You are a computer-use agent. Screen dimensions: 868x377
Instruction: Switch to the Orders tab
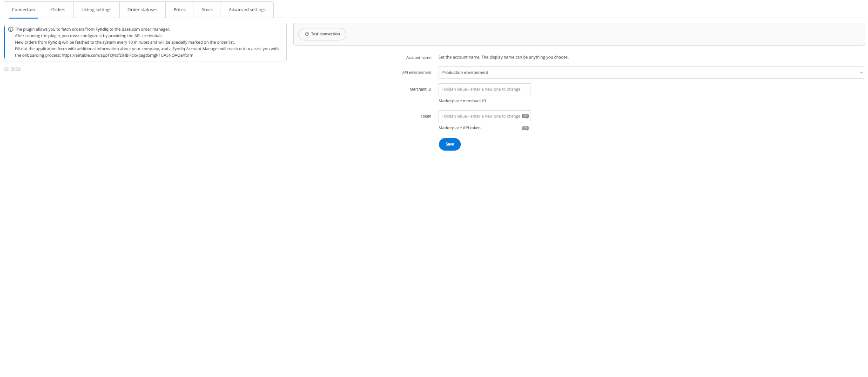(x=58, y=10)
